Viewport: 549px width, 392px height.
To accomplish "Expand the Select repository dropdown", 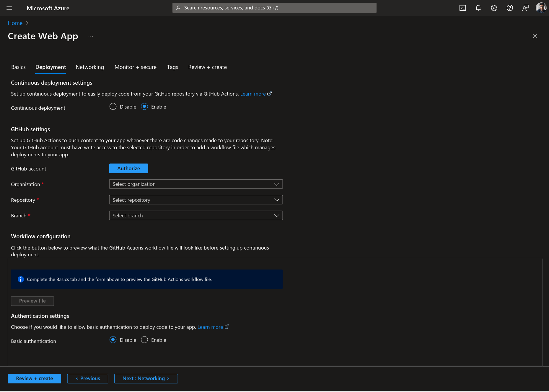I will point(196,200).
